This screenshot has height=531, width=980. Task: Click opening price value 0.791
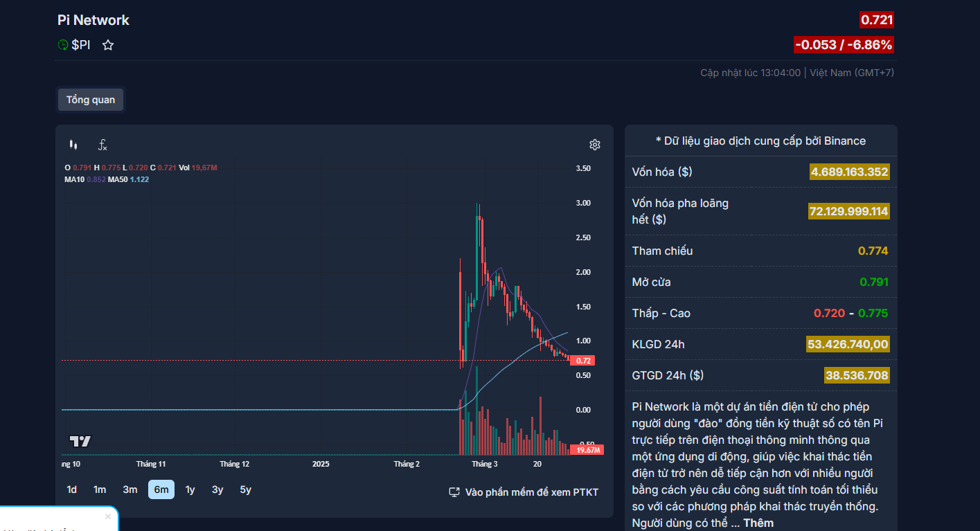[x=874, y=282]
